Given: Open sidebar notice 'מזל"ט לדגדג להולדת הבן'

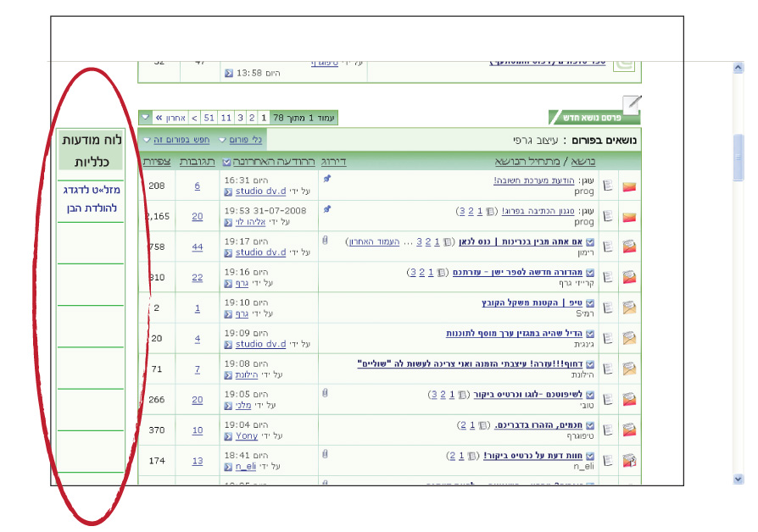Looking at the screenshot, I should click(92, 198).
